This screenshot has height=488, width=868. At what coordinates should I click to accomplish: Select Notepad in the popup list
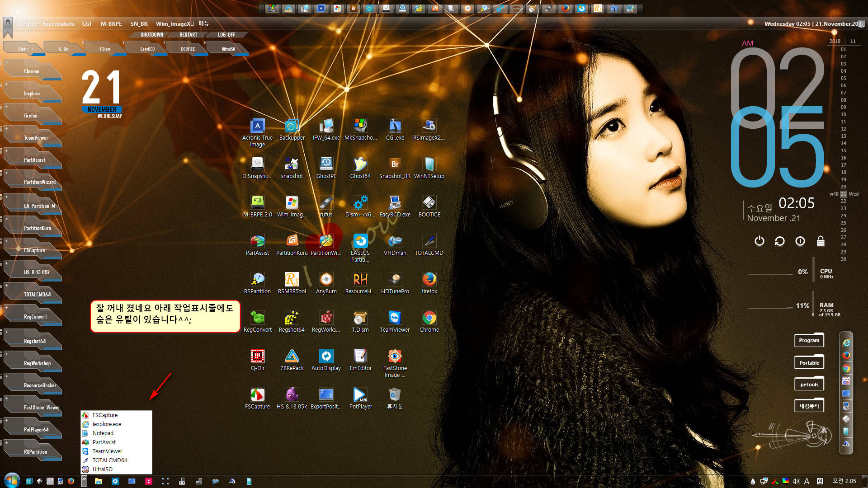coord(116,433)
